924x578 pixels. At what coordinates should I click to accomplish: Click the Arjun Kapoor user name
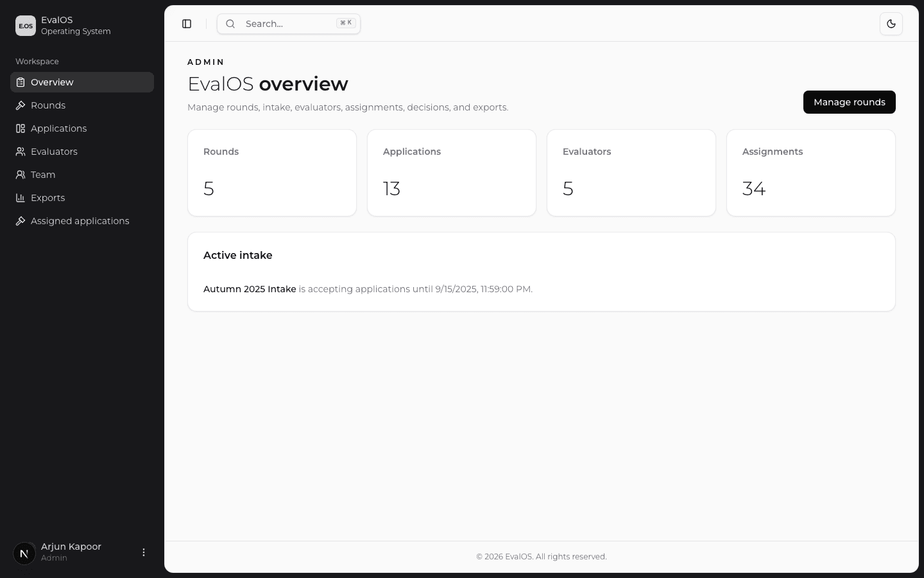pos(71,547)
